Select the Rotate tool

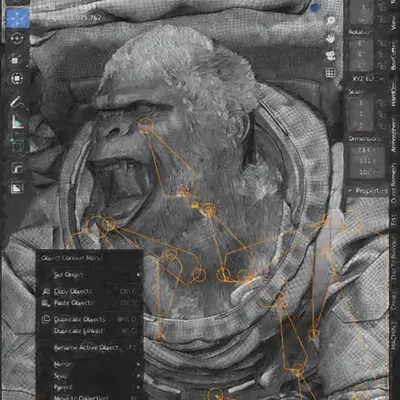pyautogui.click(x=17, y=38)
